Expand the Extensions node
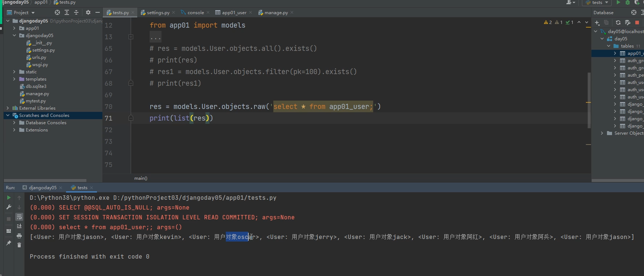 [14, 130]
